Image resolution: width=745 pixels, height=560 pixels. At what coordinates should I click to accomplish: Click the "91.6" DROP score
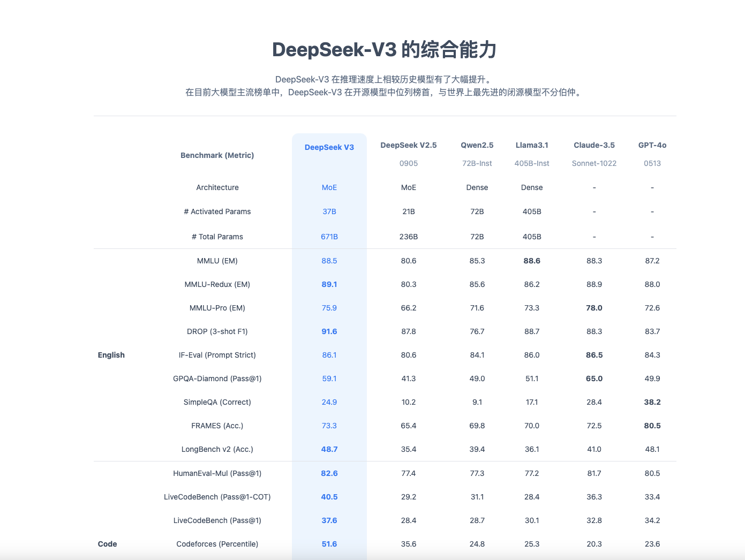tap(329, 331)
